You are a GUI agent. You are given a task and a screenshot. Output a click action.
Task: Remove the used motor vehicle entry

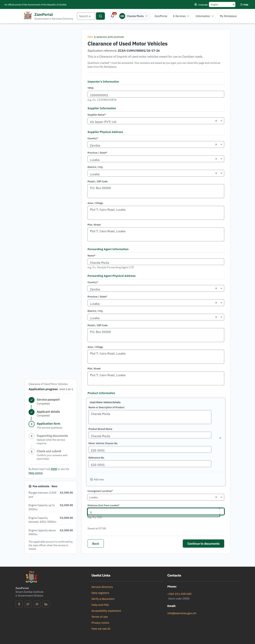tap(220, 438)
